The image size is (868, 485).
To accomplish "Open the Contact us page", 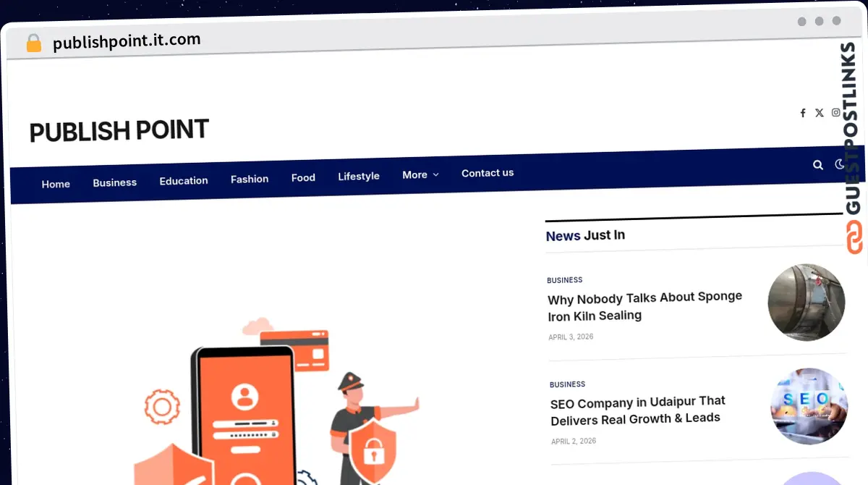I will point(488,173).
